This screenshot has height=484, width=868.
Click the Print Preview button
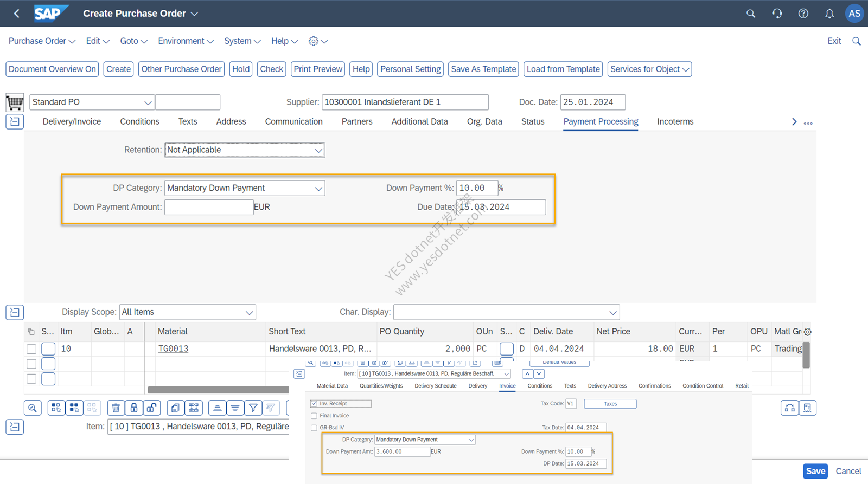pos(318,69)
